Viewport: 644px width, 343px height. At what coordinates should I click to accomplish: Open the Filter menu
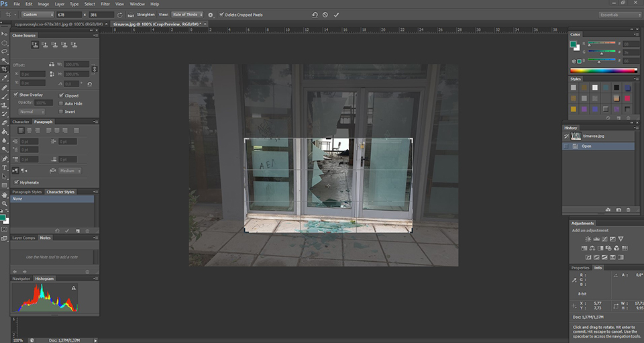click(106, 4)
